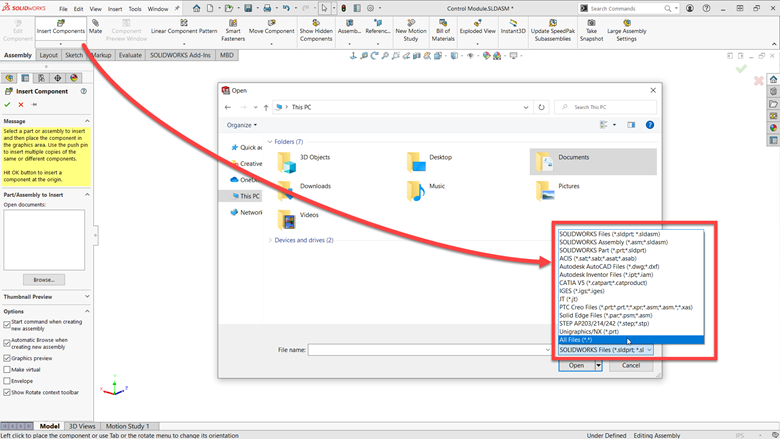Viewport: 780px width, 439px height.
Task: Click Bill of Materials icon
Action: (443, 23)
